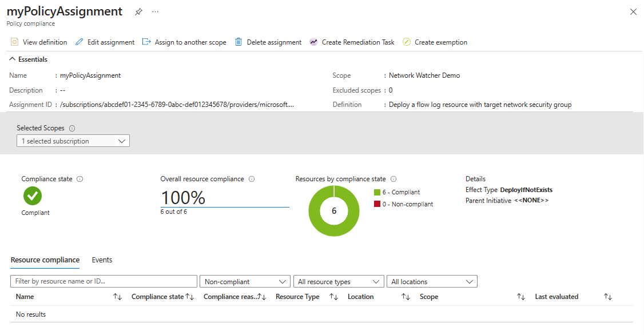This screenshot has height=335, width=644.
Task: Collapse the Essentials section
Action: click(13, 59)
